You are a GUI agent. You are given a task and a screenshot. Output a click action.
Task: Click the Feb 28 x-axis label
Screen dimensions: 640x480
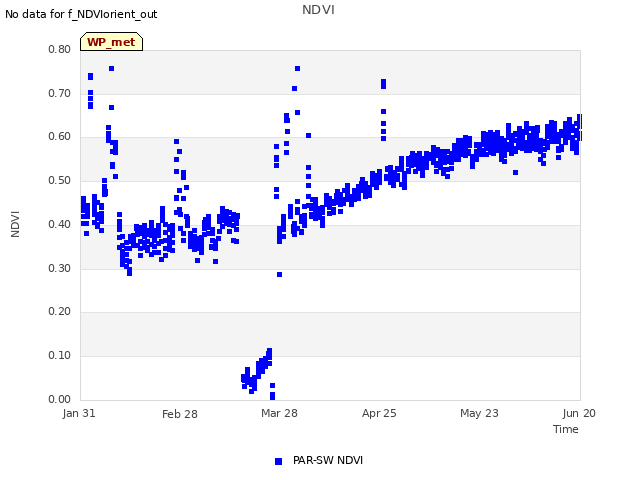click(x=180, y=414)
